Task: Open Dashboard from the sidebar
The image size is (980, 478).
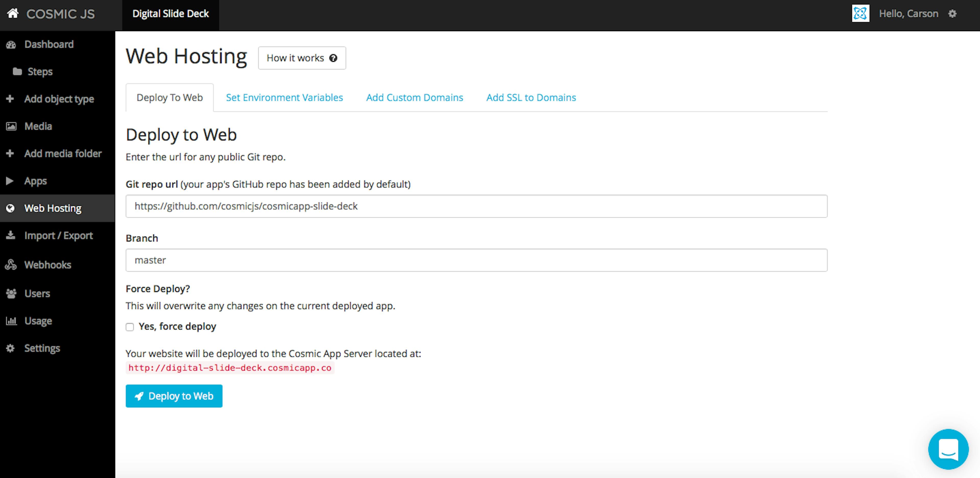Action: 57,44
